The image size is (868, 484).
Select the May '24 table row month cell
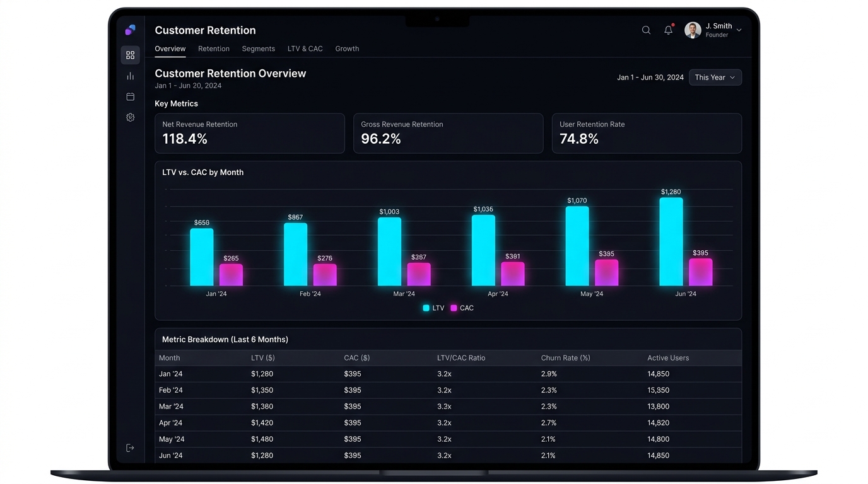coord(172,439)
